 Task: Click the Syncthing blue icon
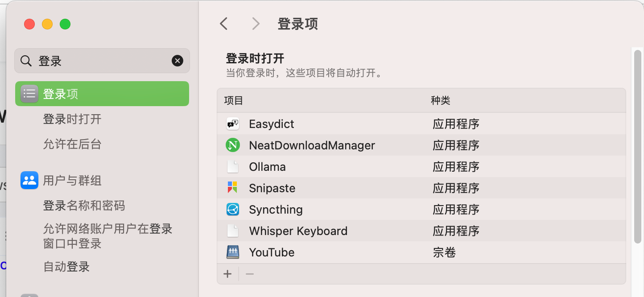[233, 210]
